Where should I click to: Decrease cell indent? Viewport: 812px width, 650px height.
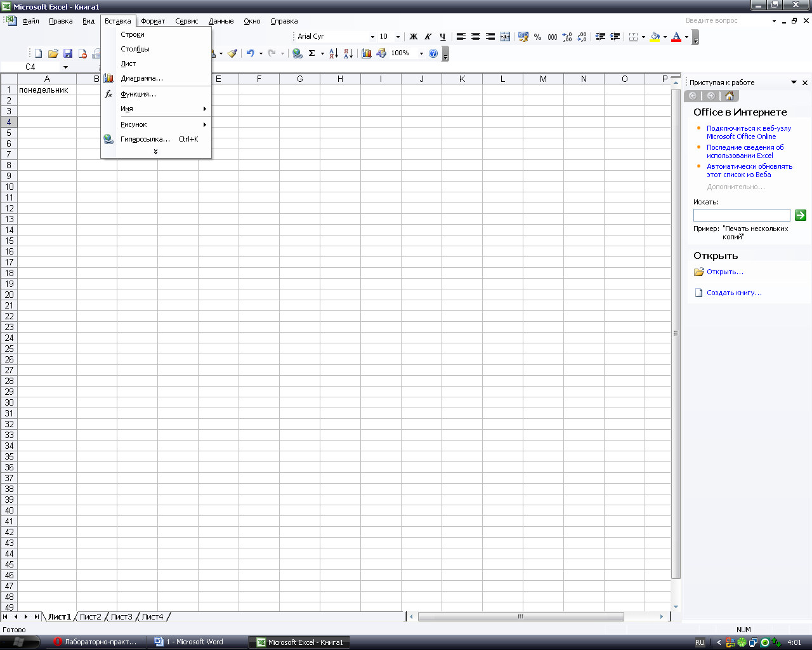point(600,37)
